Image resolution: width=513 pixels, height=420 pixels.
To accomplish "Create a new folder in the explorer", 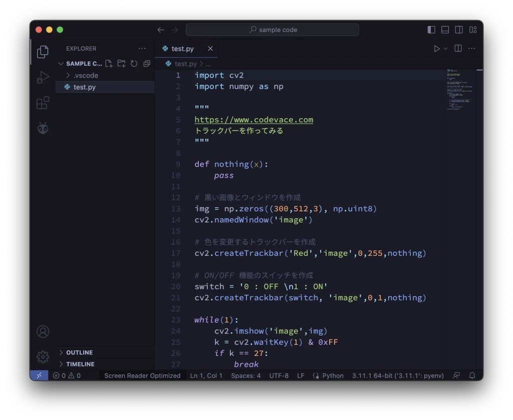I will coord(121,64).
